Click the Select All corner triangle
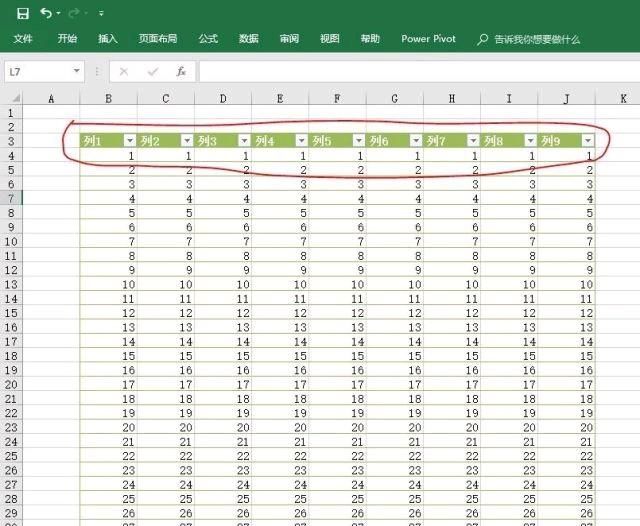 [x=16, y=98]
